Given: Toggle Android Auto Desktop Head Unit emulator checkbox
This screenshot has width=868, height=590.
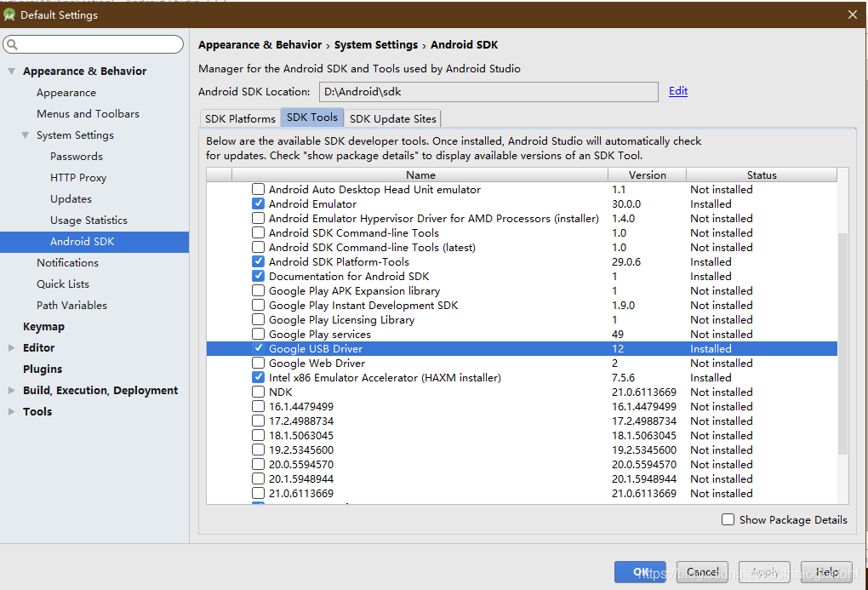Looking at the screenshot, I should (258, 190).
